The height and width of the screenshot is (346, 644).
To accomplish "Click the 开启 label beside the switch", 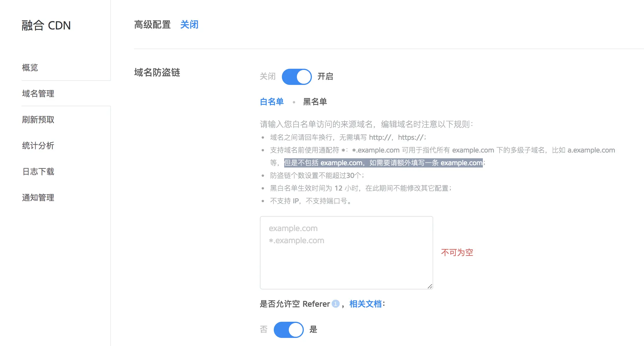I will point(325,77).
